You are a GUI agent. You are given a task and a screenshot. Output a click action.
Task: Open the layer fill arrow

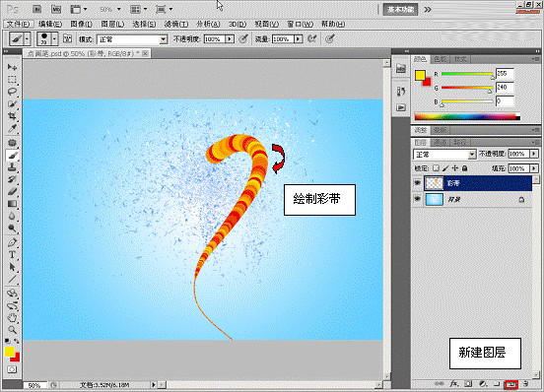pos(534,168)
